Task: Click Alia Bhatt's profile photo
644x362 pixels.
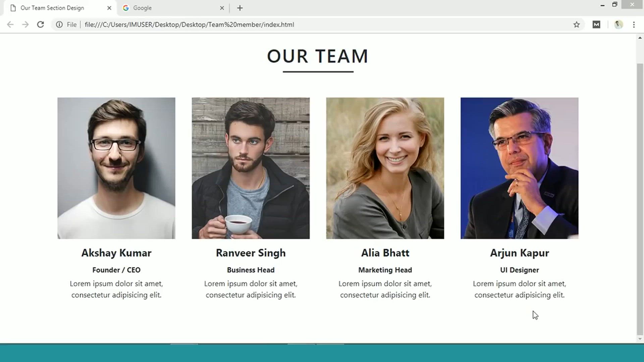Action: click(x=385, y=168)
